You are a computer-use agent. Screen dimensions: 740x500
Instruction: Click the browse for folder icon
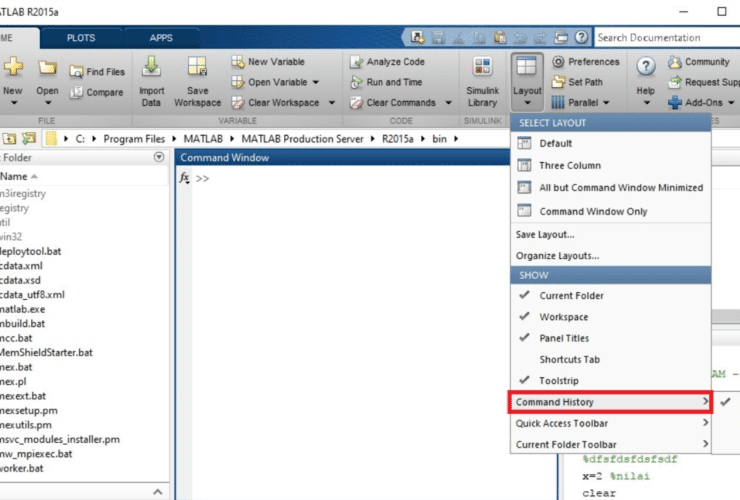(x=29, y=139)
